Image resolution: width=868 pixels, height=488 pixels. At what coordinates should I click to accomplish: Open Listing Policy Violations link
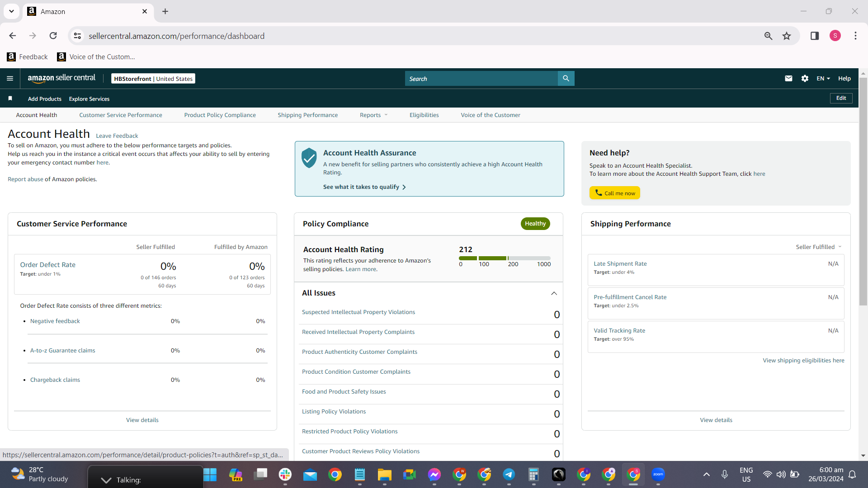point(334,412)
